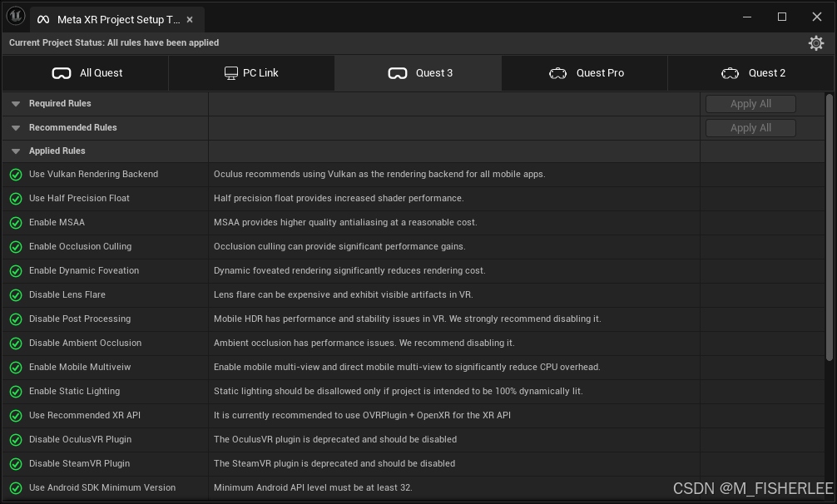Click the Minimum Android API level description
Viewport: 837px width, 504px height.
(x=313, y=487)
